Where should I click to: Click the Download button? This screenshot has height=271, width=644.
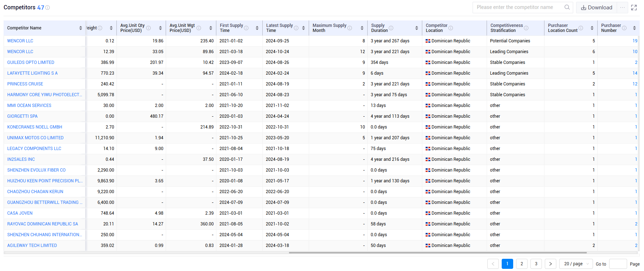[x=597, y=8]
